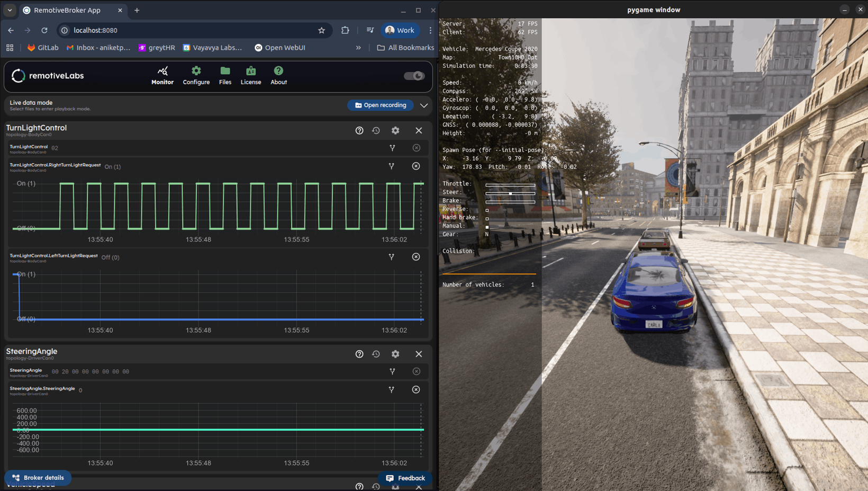The image size is (868, 491).
Task: Open help for TurnLightControl panel
Action: click(359, 130)
